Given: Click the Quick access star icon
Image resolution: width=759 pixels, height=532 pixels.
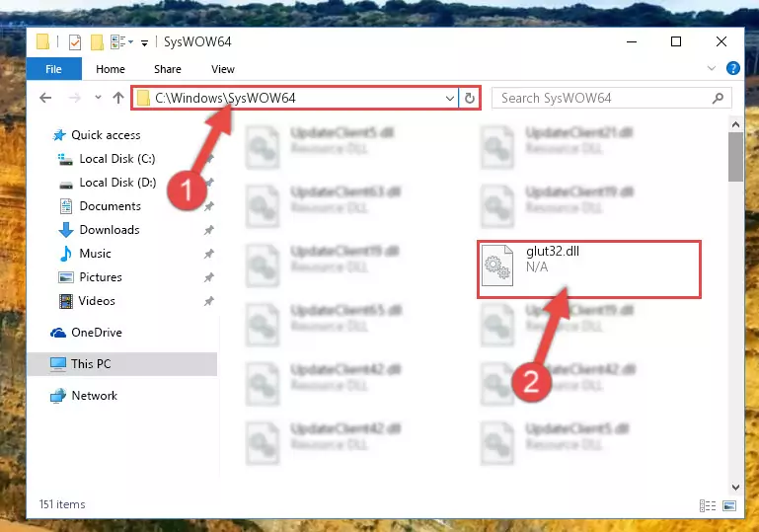Looking at the screenshot, I should 59,135.
